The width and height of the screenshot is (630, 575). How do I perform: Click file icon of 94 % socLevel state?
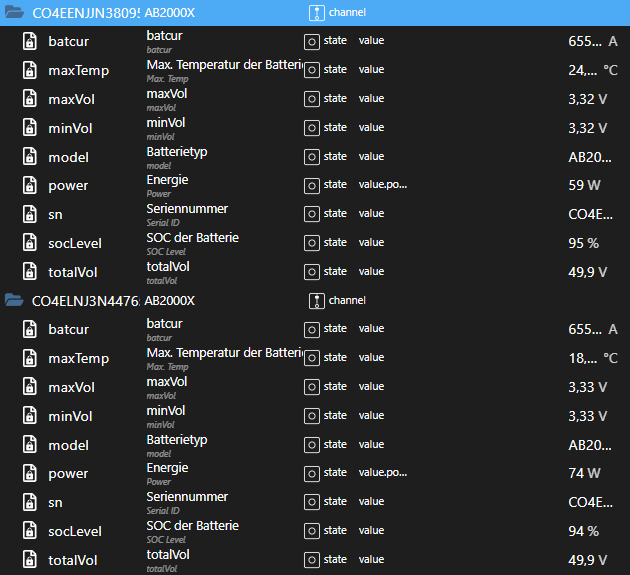coord(30,531)
